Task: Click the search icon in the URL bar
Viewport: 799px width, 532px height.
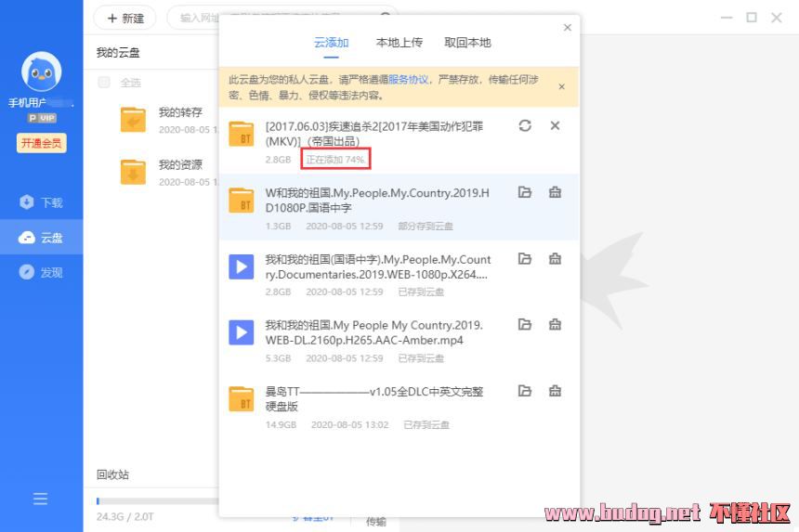Action: 384,18
